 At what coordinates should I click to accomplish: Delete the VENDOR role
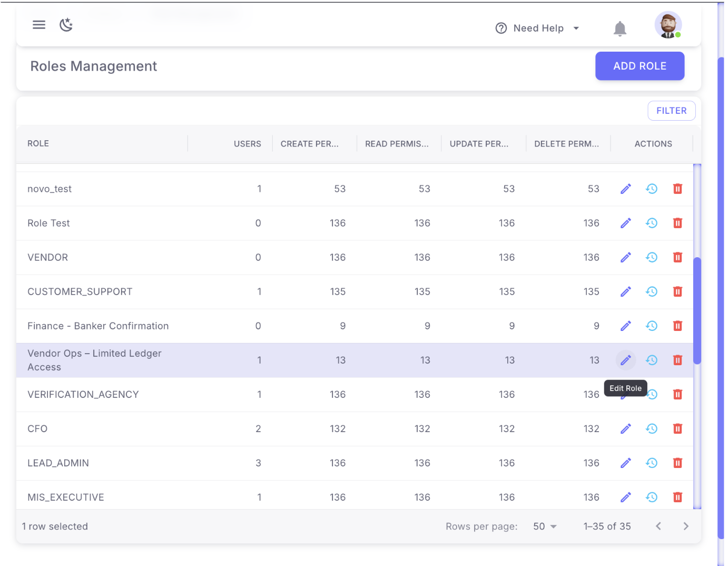(x=677, y=258)
